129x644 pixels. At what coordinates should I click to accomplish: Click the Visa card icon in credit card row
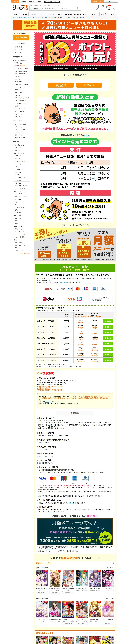pos(70,289)
